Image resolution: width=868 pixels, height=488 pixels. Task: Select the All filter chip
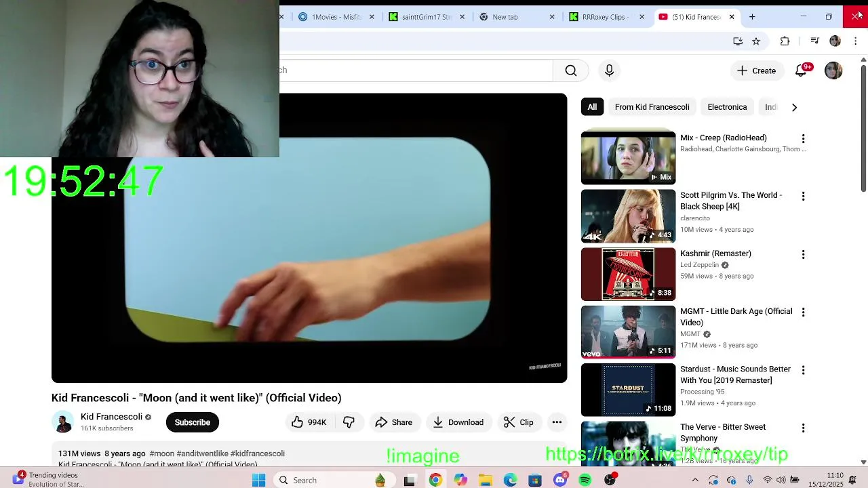coord(592,107)
